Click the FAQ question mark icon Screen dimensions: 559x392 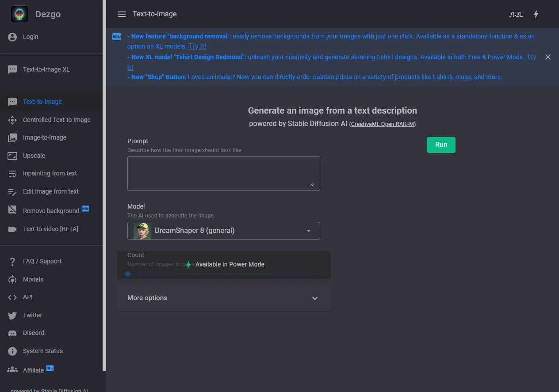pyautogui.click(x=12, y=261)
